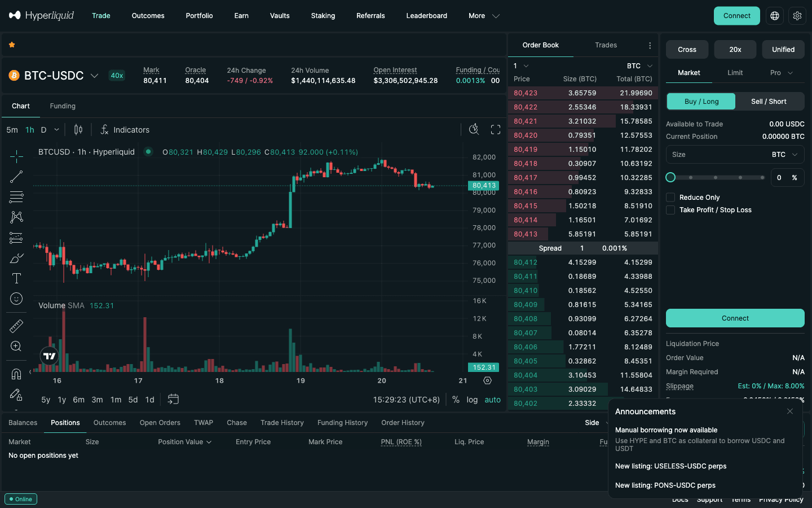Click the Connect button in order form
The image size is (812, 508).
click(x=735, y=318)
